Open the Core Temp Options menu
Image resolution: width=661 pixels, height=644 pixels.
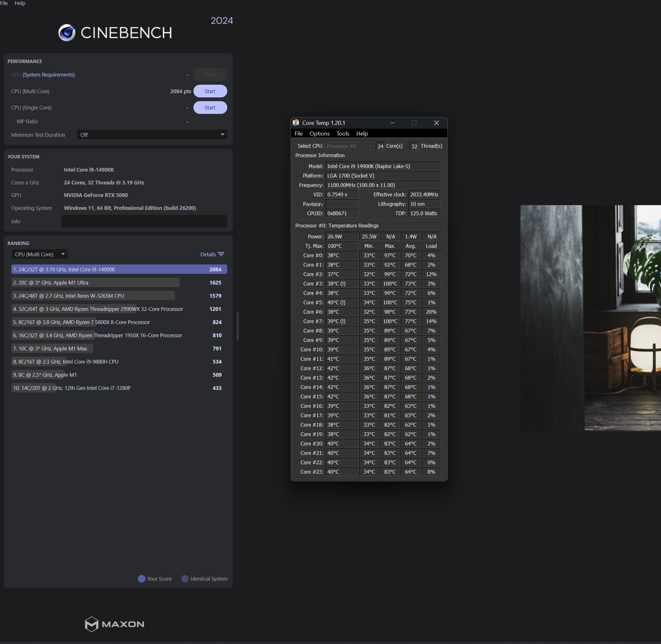319,134
